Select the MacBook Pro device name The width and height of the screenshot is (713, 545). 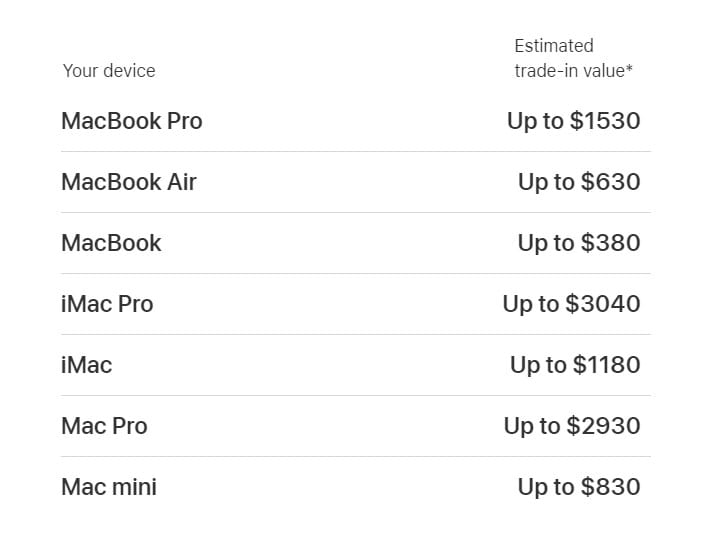[131, 121]
